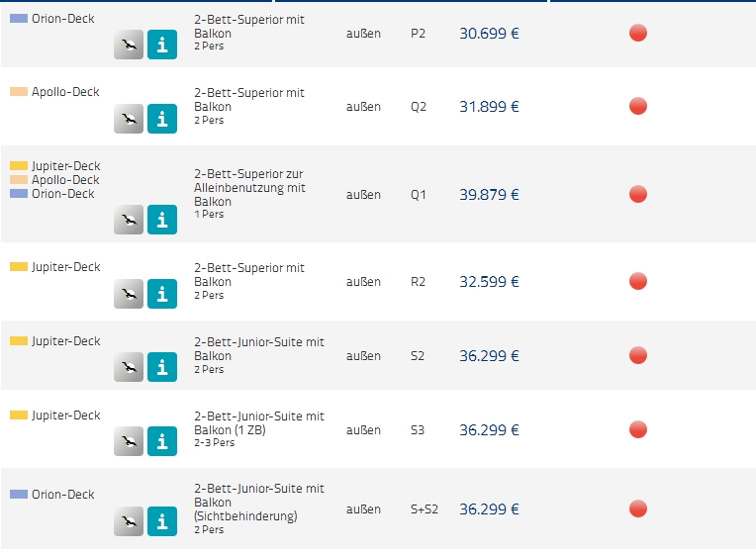Screen dimensions: 756x554
Task: Open the info icon for cabin P2
Action: point(162,45)
